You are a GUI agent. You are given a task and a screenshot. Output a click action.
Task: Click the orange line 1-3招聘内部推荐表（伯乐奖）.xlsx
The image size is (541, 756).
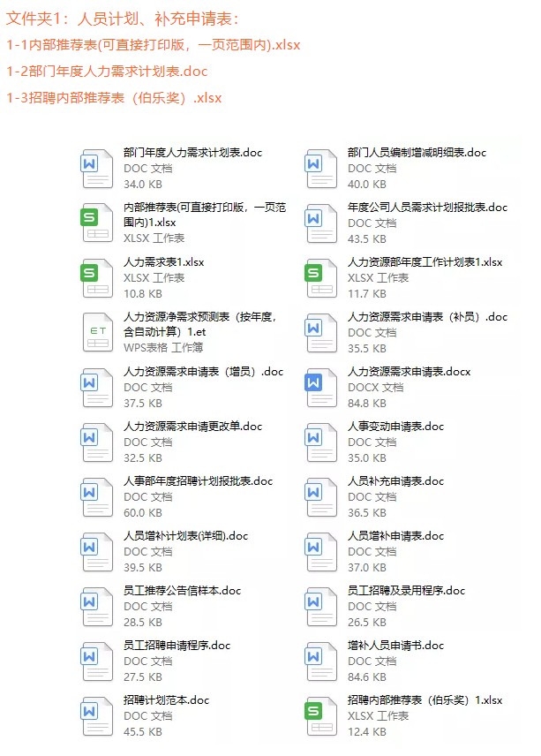click(114, 98)
